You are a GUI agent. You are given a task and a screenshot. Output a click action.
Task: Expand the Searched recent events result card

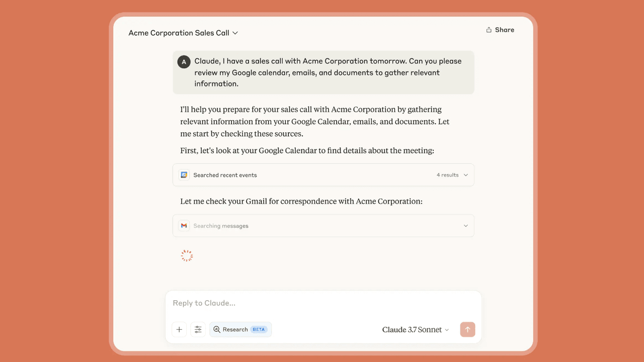click(x=323, y=174)
